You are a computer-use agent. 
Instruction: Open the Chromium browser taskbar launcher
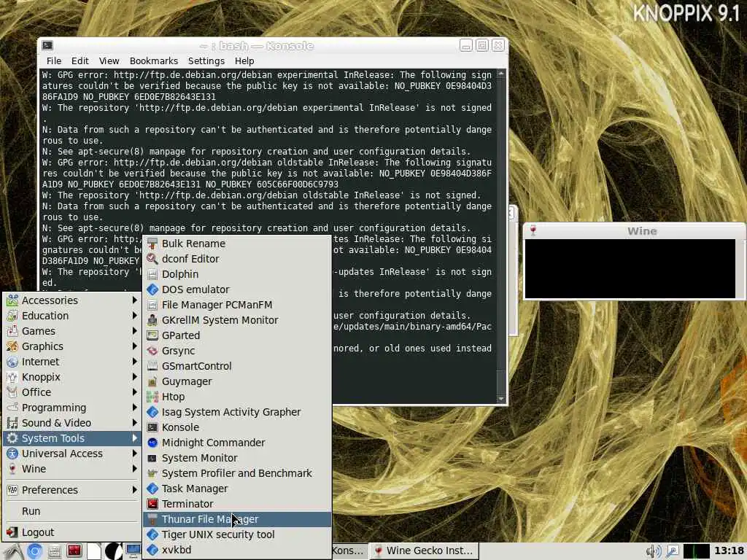(34, 551)
